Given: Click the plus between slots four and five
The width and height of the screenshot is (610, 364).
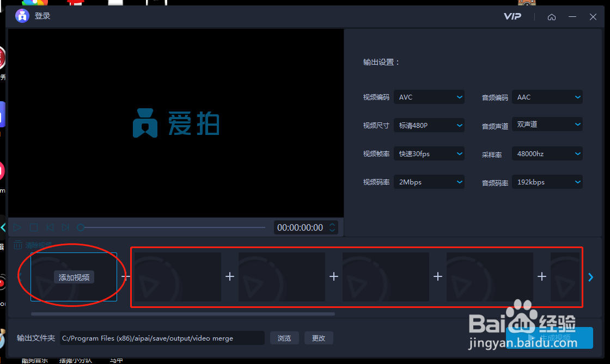Looking at the screenshot, I should (438, 276).
